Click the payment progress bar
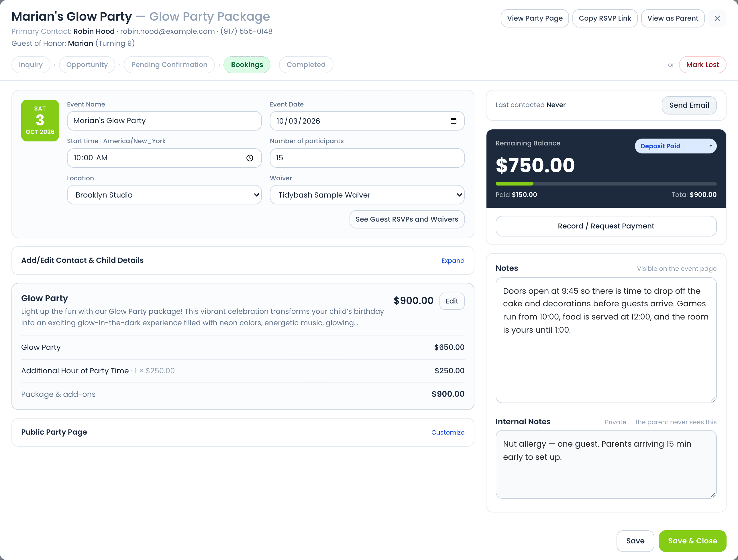Viewport: 738px width, 560px height. click(x=606, y=184)
